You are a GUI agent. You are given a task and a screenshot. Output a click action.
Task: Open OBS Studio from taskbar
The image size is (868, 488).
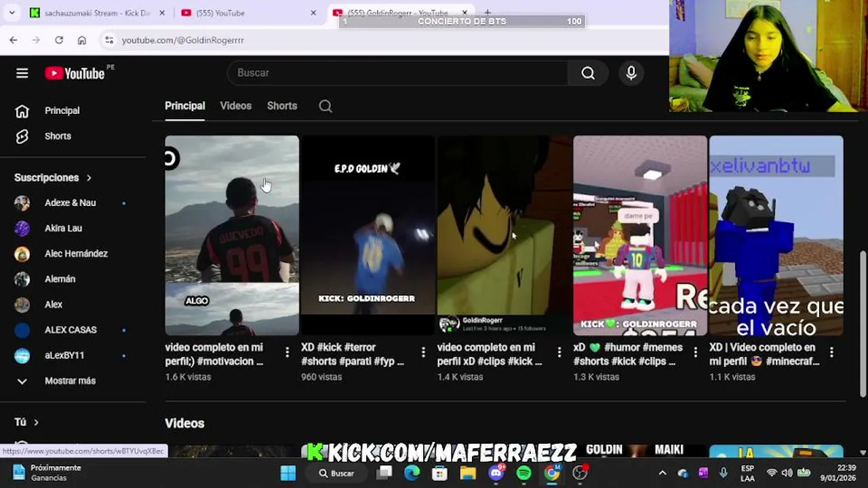(x=580, y=473)
